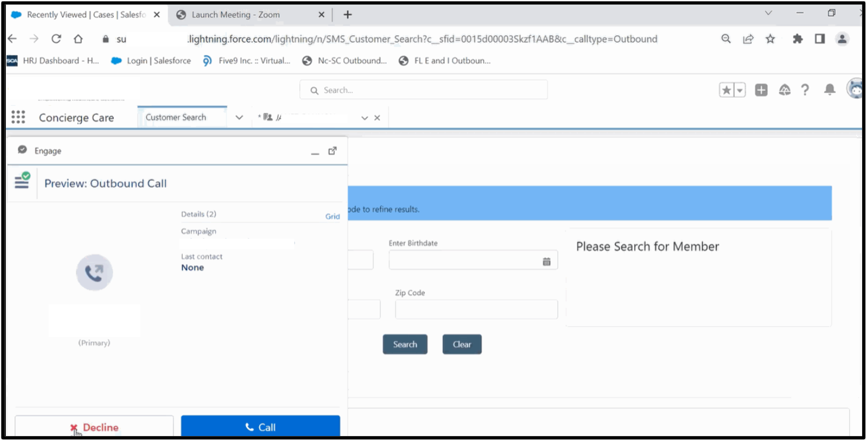Toggle the browser side panel icon

click(819, 39)
